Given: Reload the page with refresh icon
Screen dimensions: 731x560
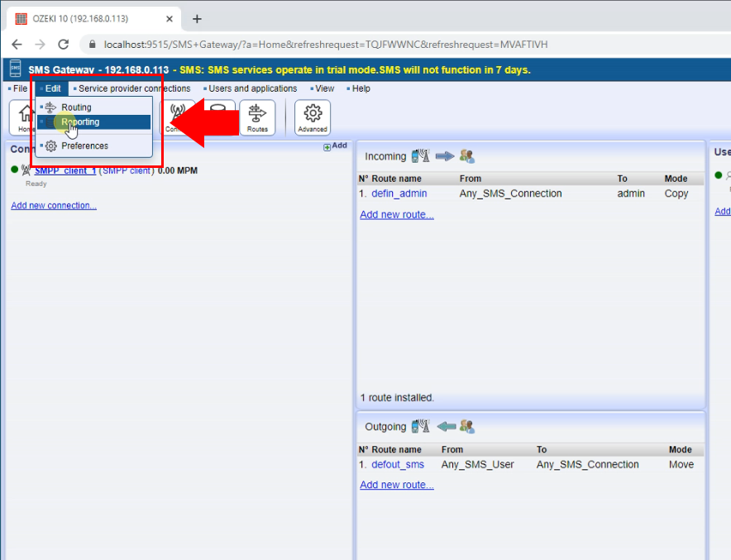Looking at the screenshot, I should [x=64, y=45].
